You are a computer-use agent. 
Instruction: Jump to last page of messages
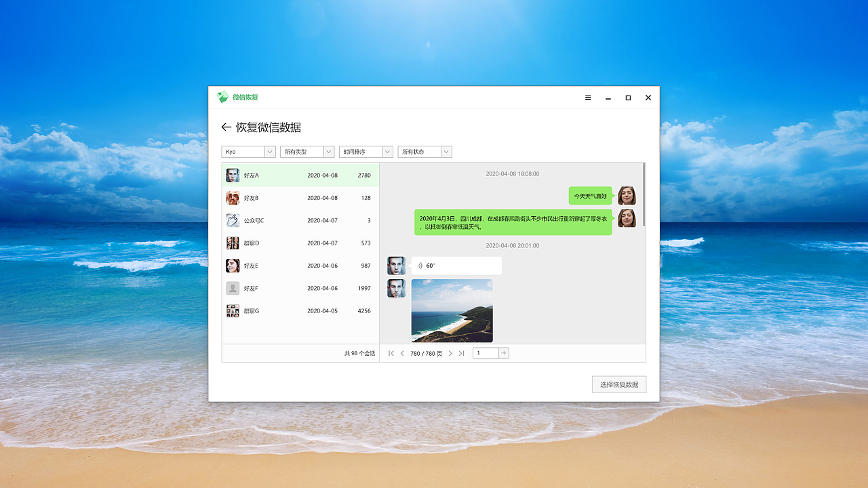(461, 353)
